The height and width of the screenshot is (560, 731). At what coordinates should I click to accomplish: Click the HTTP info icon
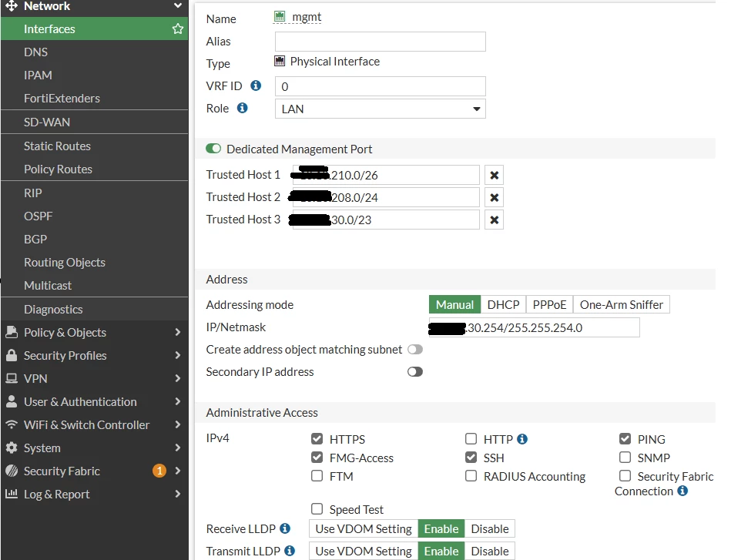click(522, 439)
